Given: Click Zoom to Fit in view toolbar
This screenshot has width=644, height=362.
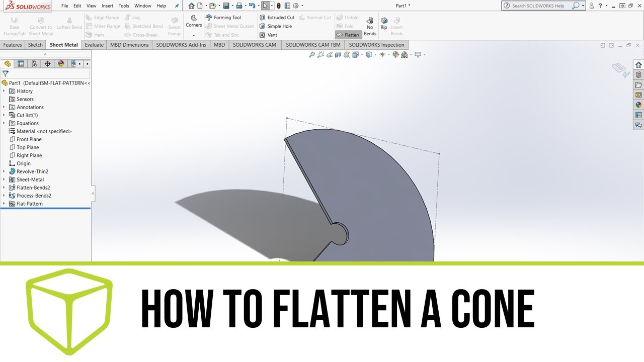Looking at the screenshot, I should [312, 55].
